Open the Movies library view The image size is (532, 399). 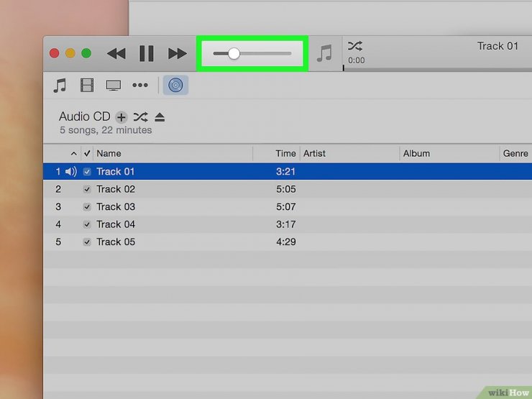(87, 85)
